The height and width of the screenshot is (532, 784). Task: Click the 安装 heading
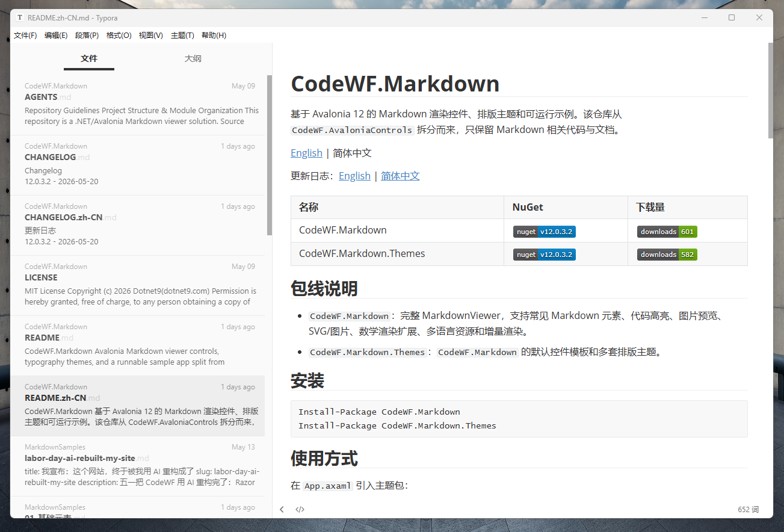coord(307,380)
